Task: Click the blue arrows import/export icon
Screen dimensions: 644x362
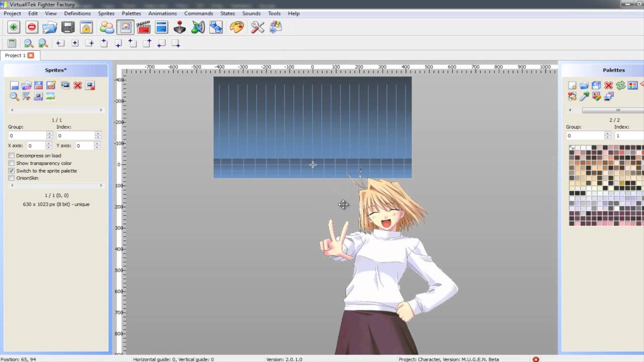Action: point(216,27)
